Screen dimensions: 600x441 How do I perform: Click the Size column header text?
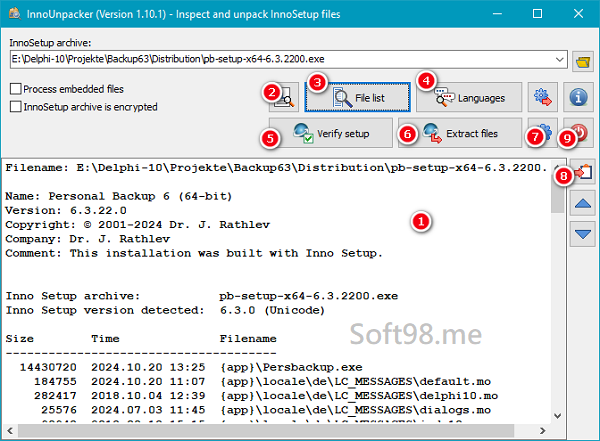pyautogui.click(x=20, y=339)
